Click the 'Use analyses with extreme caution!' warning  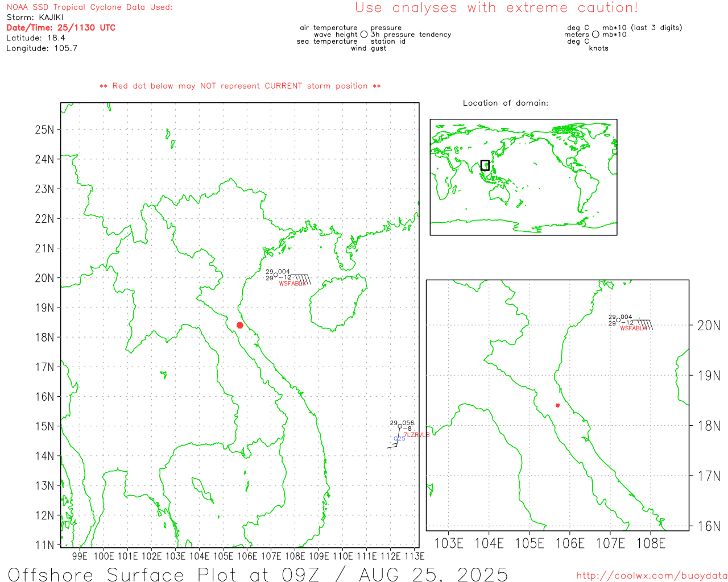pyautogui.click(x=497, y=8)
